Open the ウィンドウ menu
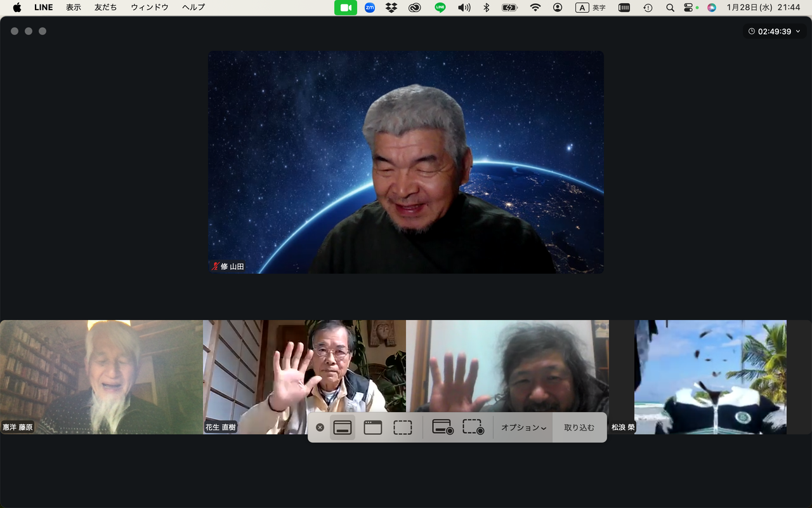Image resolution: width=812 pixels, height=508 pixels. coord(150,8)
